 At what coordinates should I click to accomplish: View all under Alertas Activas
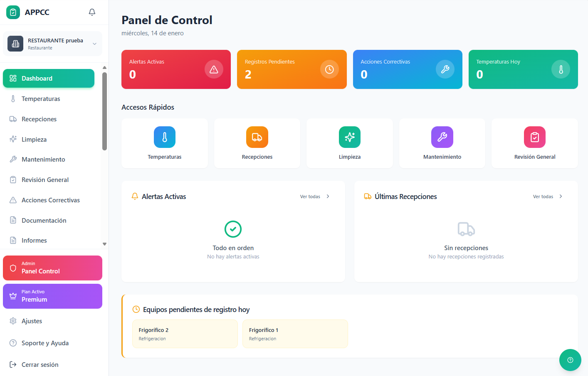(314, 197)
